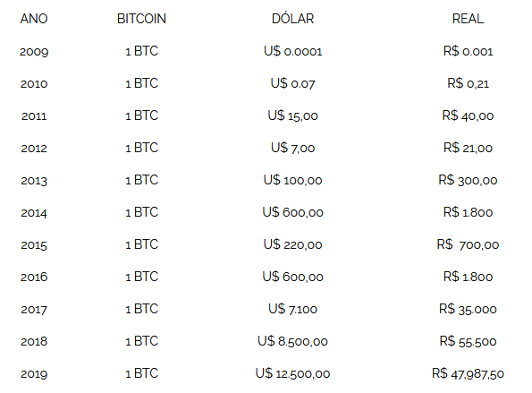The width and height of the screenshot is (532, 393).
Task: Click the 2016 year label
Action: click(34, 278)
